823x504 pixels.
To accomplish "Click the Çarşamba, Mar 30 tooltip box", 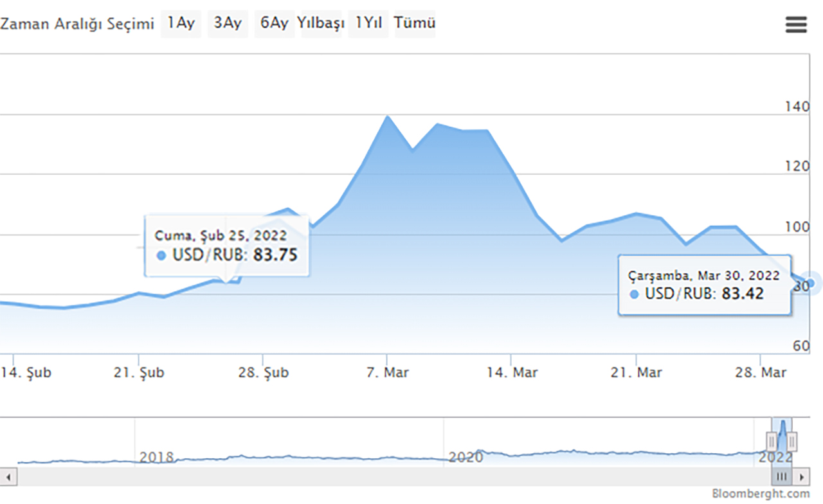I will 704,285.
